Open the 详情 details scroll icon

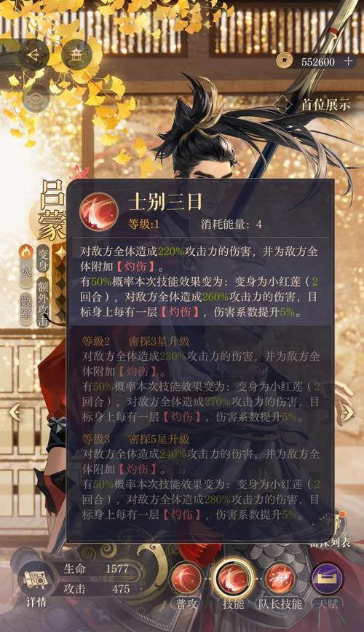(x=36, y=581)
